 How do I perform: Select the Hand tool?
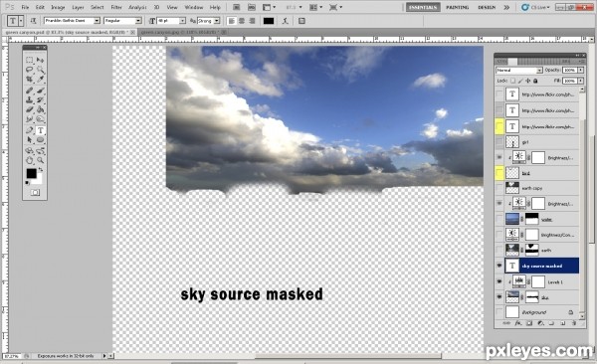point(30,160)
